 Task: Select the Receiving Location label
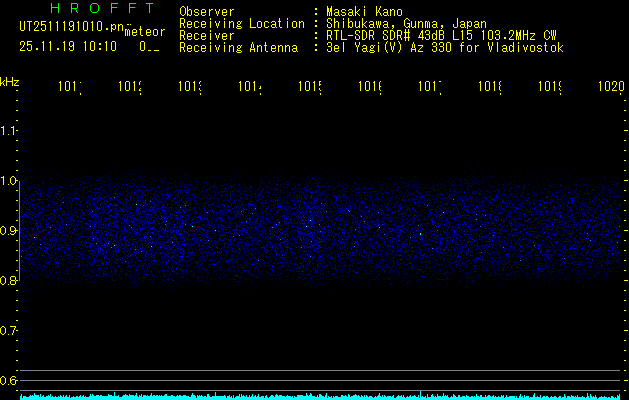241,23
